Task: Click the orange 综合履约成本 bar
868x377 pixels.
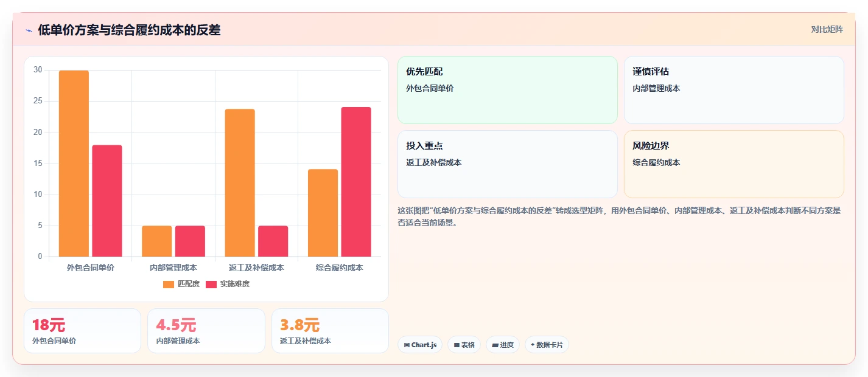Action: tap(323, 213)
